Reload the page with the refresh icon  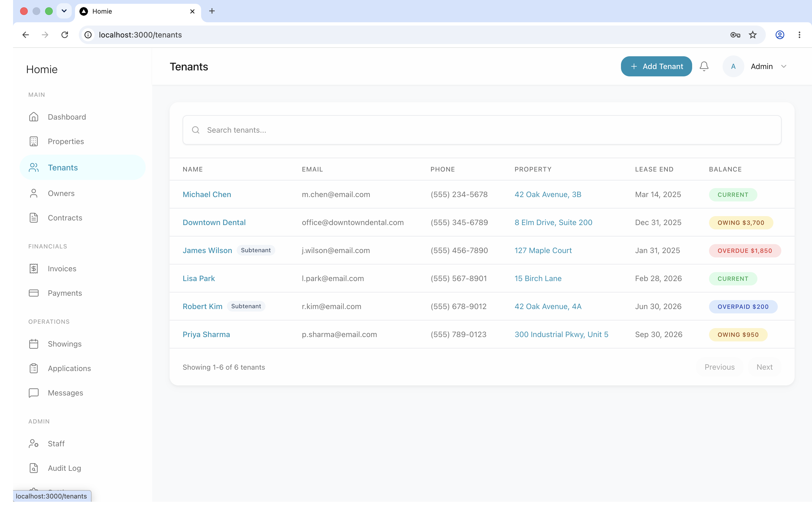point(65,35)
